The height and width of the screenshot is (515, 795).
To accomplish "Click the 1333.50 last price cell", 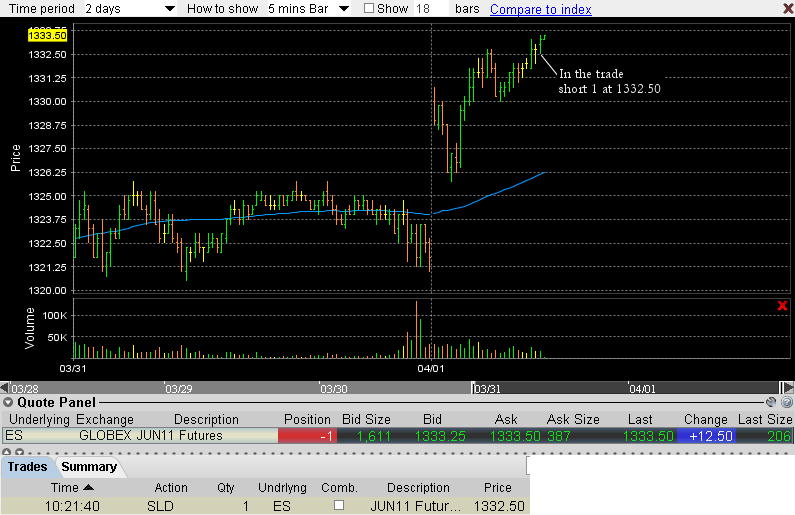I will click(x=648, y=436).
